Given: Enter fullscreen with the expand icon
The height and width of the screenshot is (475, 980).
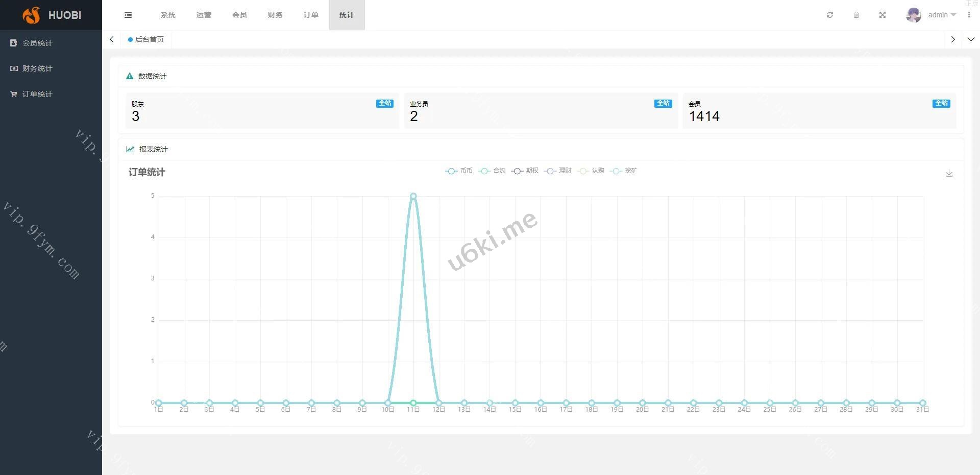Looking at the screenshot, I should click(883, 15).
